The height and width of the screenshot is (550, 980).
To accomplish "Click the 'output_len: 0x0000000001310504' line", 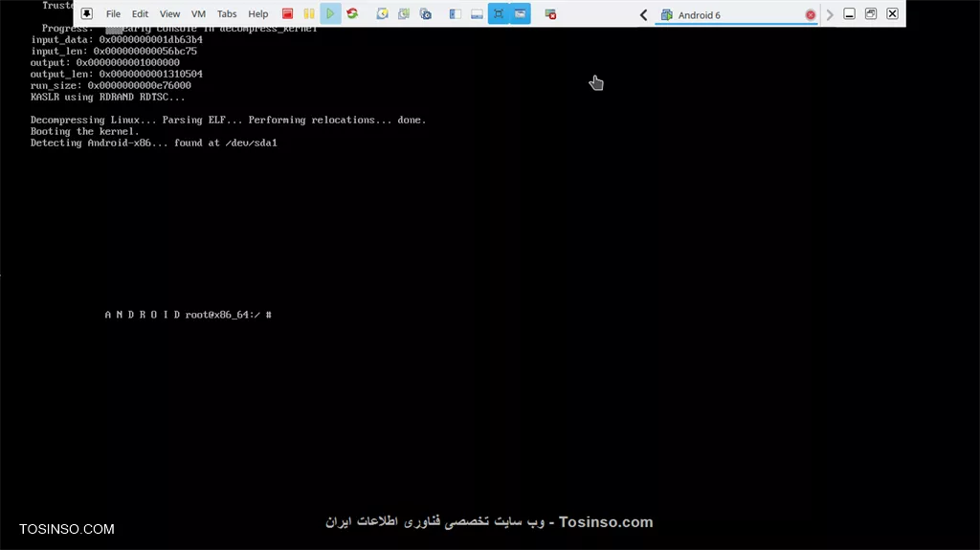I will click(x=116, y=74).
